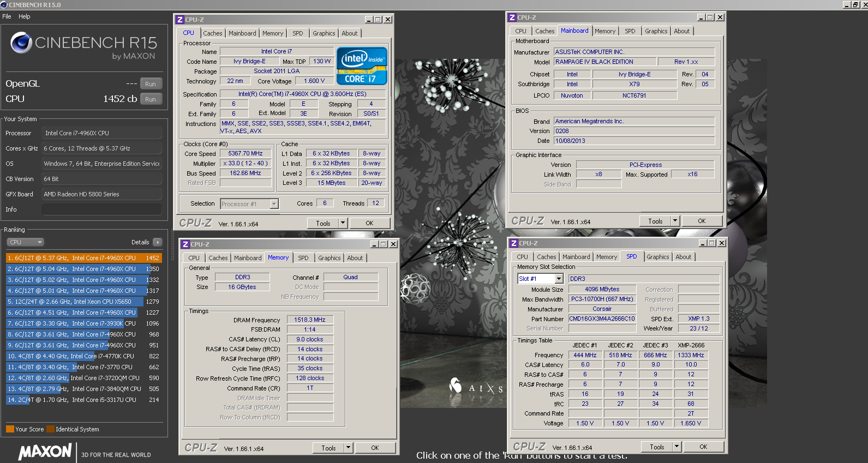Image resolution: width=868 pixels, height=463 pixels.
Task: Open About tab in SPD CPU-Z window
Action: [x=683, y=257]
